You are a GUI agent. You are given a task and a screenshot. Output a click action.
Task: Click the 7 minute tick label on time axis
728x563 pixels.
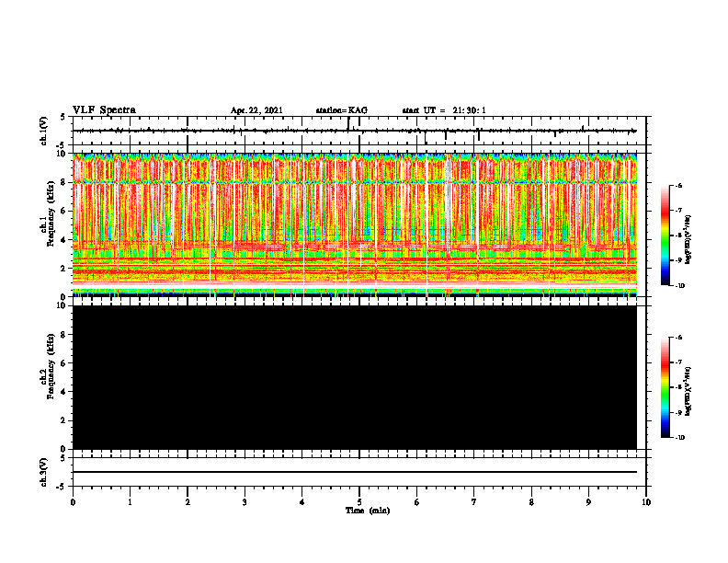pyautogui.click(x=474, y=502)
